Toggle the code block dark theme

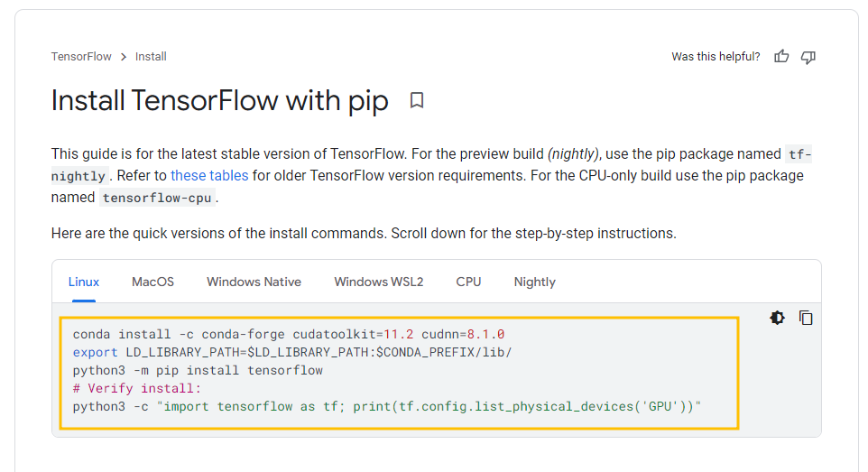(x=777, y=318)
